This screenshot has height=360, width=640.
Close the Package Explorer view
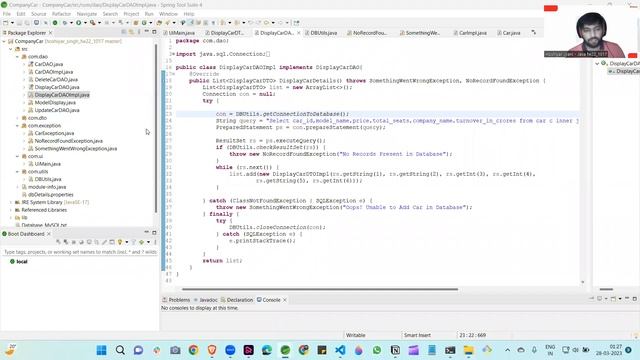51,33
